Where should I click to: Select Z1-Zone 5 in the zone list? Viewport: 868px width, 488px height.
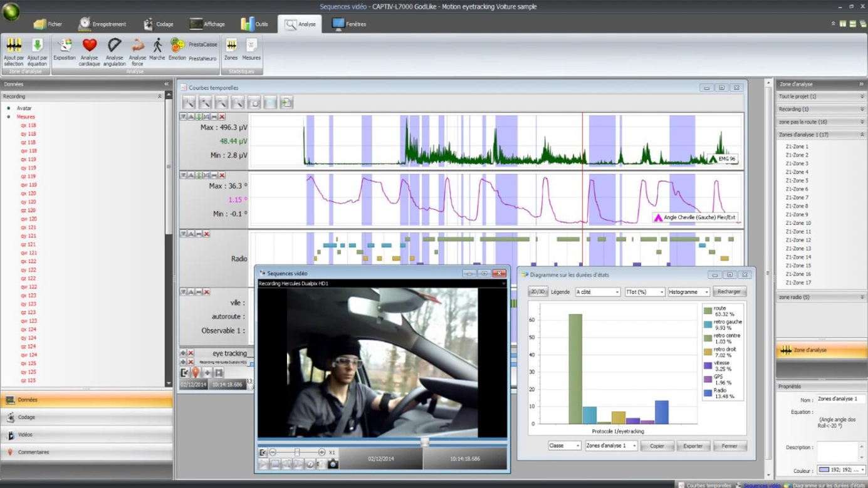pos(797,180)
